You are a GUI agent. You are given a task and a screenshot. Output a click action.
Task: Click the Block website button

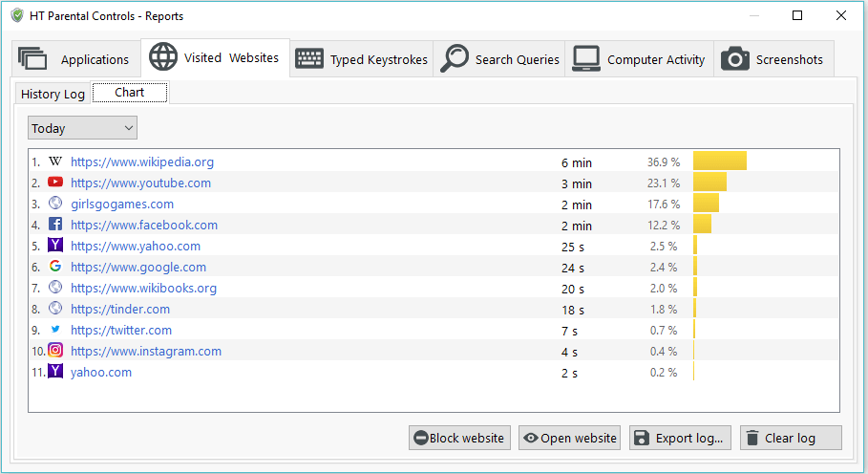tap(459, 438)
